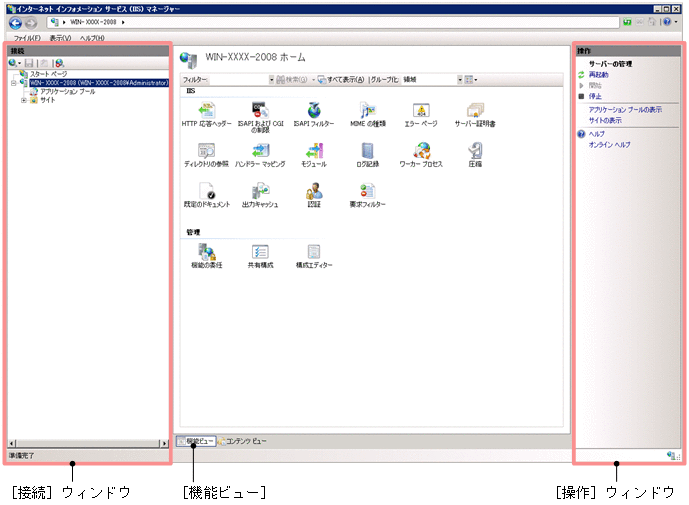The width and height of the screenshot is (689, 505).
Task: Open the フィルター dropdown arrow
Action: pyautogui.click(x=272, y=80)
